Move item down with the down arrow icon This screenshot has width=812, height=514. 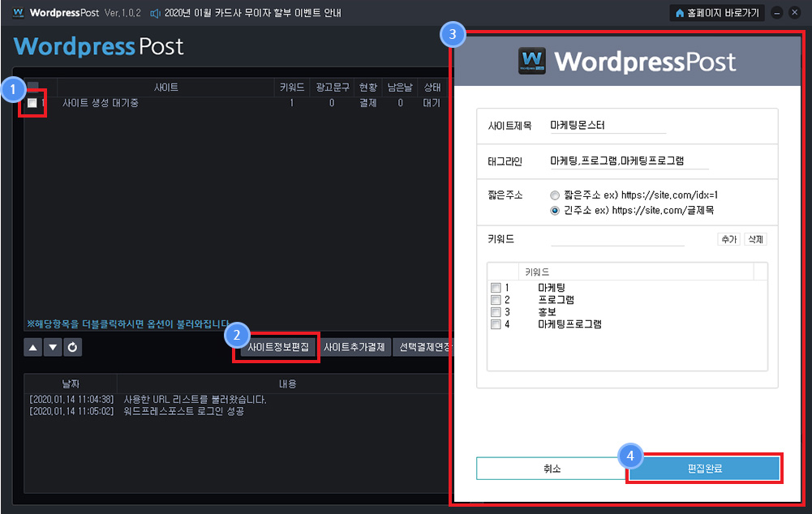coord(52,347)
